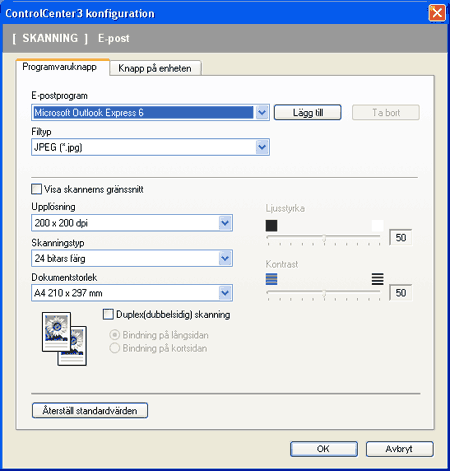Image resolution: width=450 pixels, height=471 pixels.
Task: Click the white light brightness icon
Action: (x=377, y=226)
